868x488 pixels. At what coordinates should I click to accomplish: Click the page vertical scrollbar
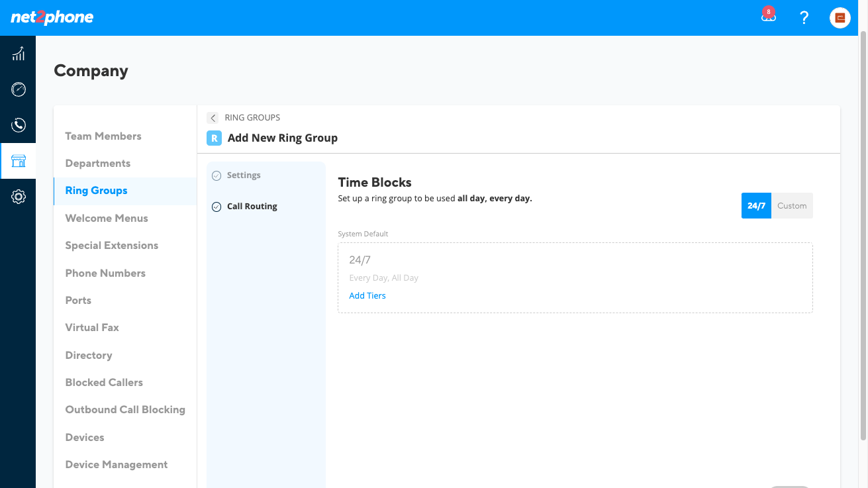pyautogui.click(x=863, y=236)
